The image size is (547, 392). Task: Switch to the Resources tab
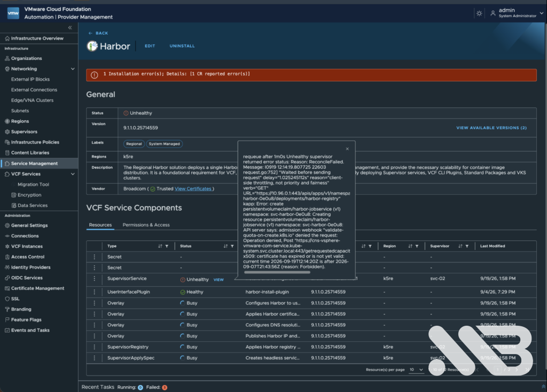(x=100, y=225)
